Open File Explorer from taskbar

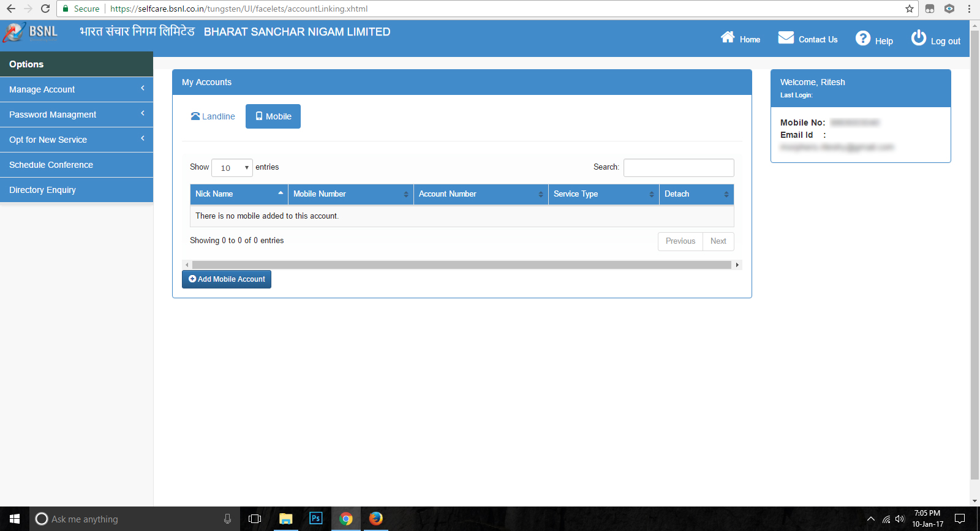tap(285, 519)
